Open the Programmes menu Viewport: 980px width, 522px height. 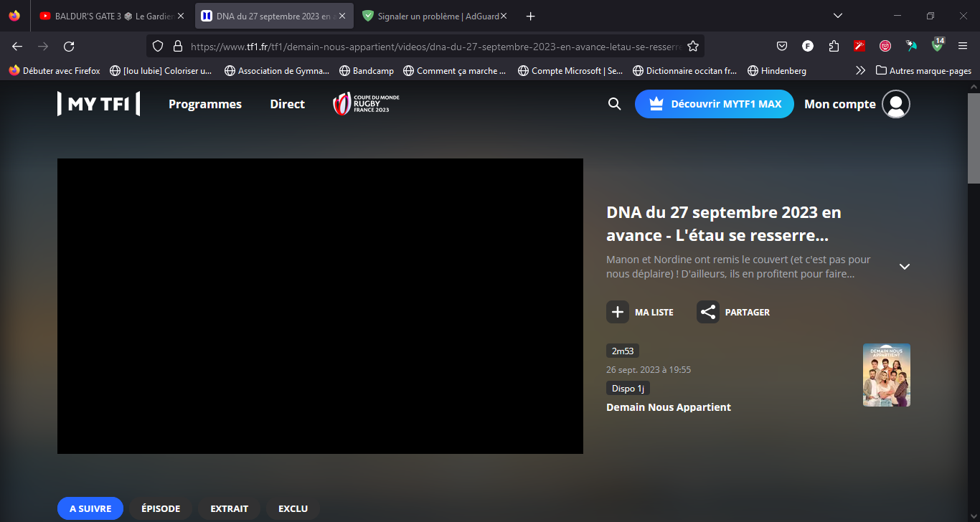tap(205, 104)
